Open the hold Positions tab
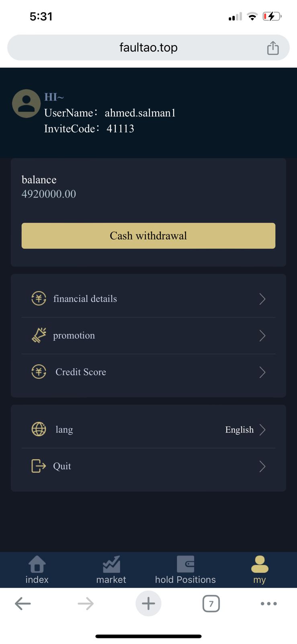The width and height of the screenshot is (297, 644). [x=185, y=570]
